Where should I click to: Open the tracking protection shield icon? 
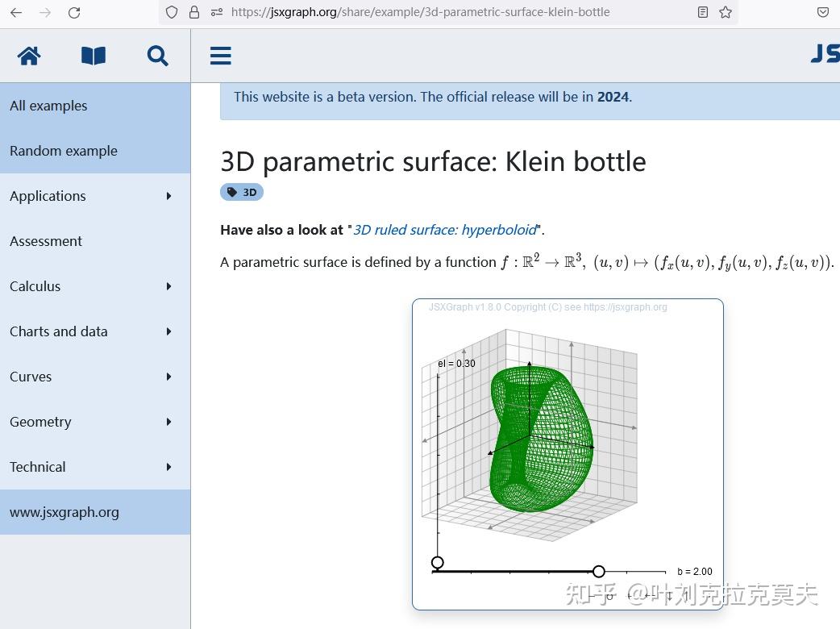coord(170,12)
